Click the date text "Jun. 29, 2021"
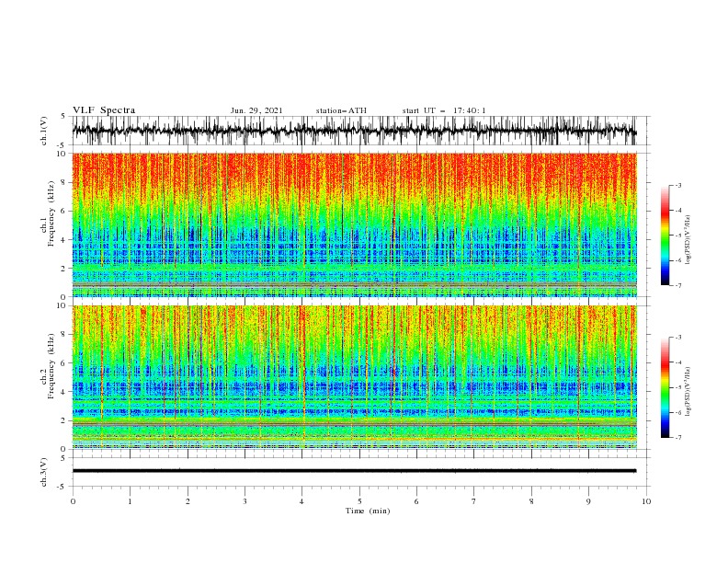The height and width of the screenshot is (563, 728). (256, 110)
